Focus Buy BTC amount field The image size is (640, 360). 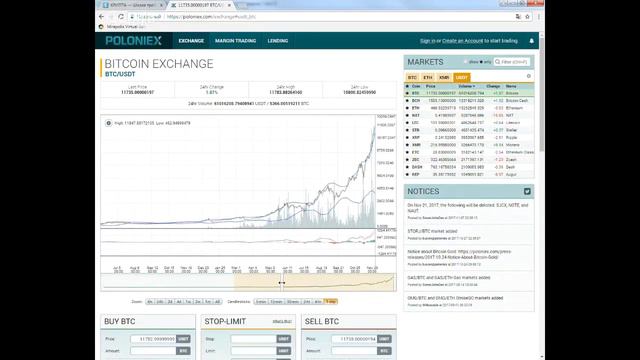[x=153, y=351]
